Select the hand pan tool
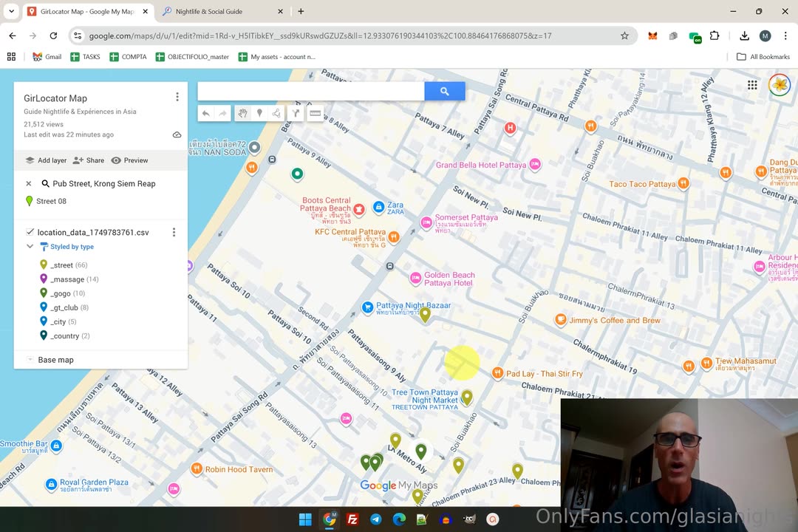 243,114
